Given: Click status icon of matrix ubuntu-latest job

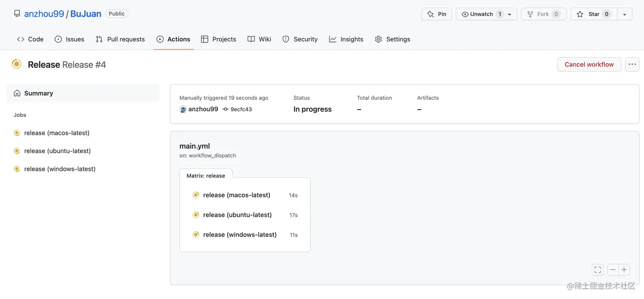Looking at the screenshot, I should point(196,215).
